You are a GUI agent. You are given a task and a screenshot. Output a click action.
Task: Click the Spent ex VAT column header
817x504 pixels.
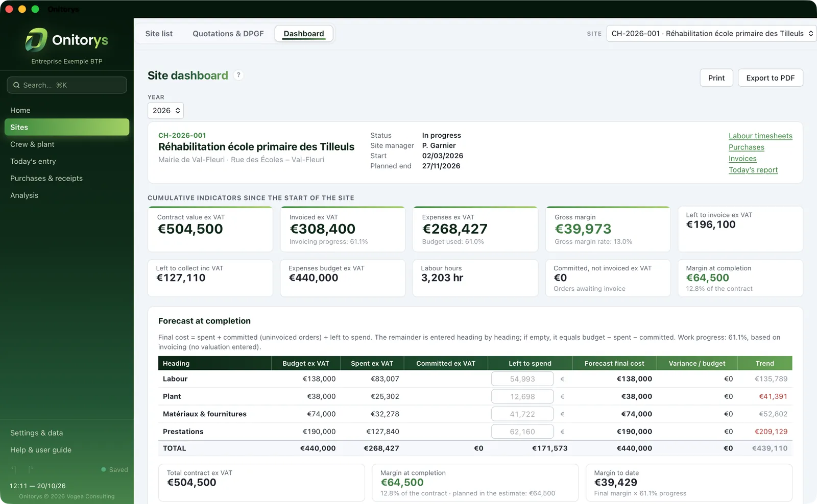point(372,363)
